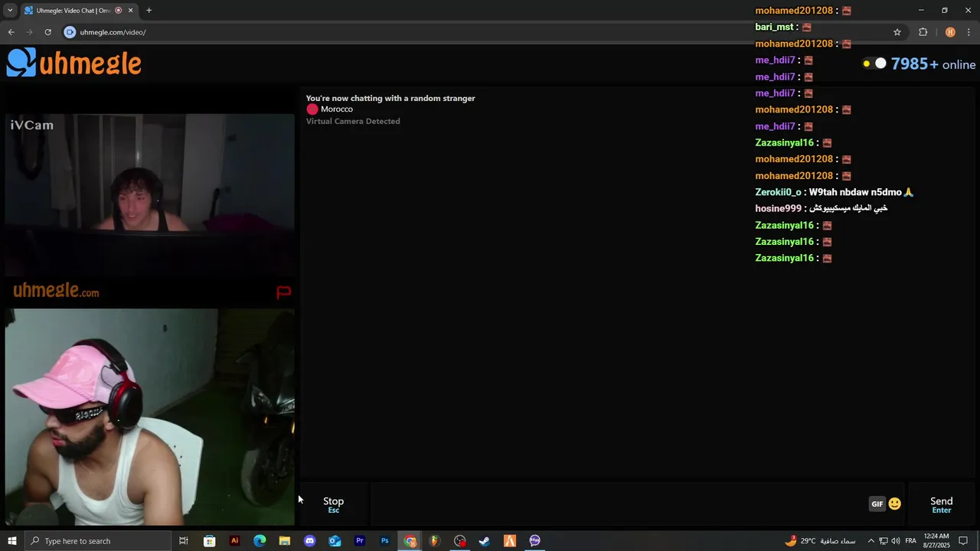Image resolution: width=980 pixels, height=551 pixels.
Task: Open the Chrome three-dot menu
Action: tap(969, 32)
